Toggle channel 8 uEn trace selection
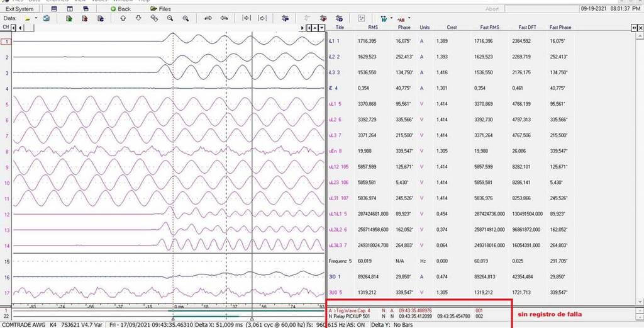The image size is (644, 328). pyautogui.click(x=6, y=151)
